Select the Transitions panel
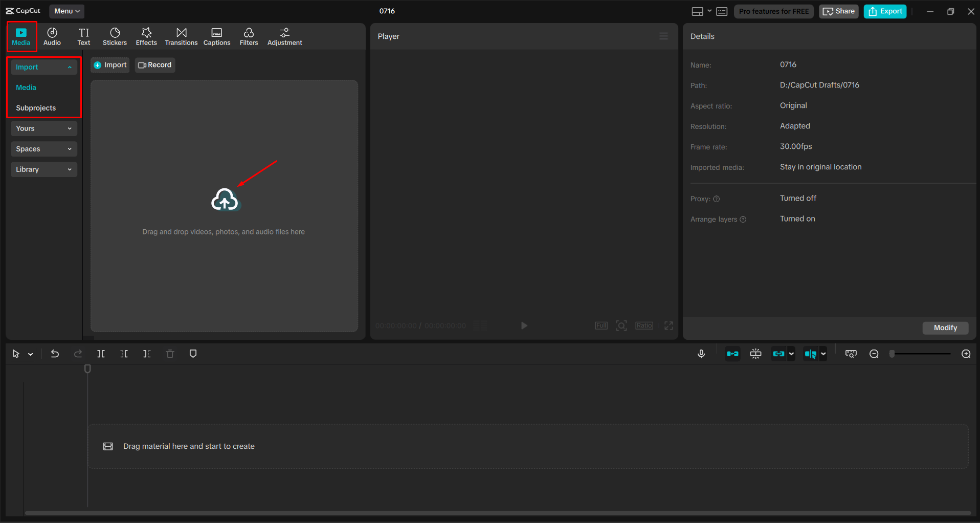The height and width of the screenshot is (523, 980). click(181, 36)
